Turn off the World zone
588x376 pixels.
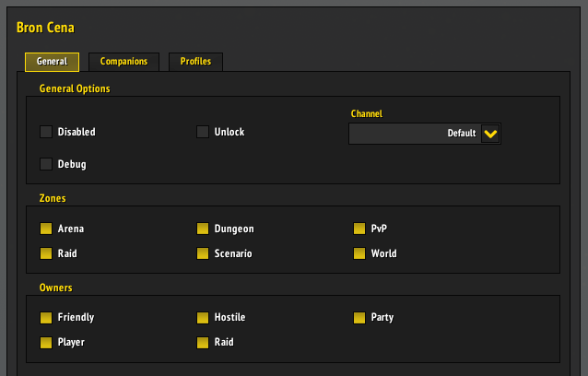click(x=359, y=253)
